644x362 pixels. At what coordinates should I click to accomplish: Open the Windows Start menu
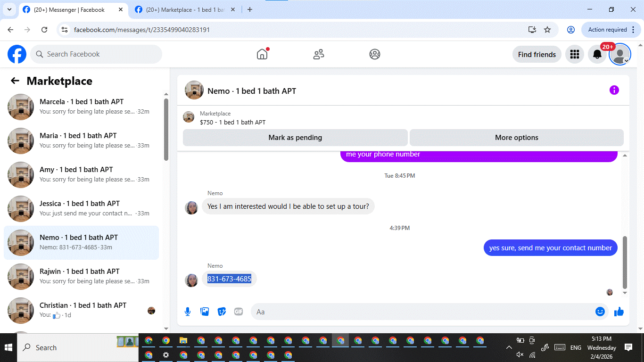click(x=8, y=348)
